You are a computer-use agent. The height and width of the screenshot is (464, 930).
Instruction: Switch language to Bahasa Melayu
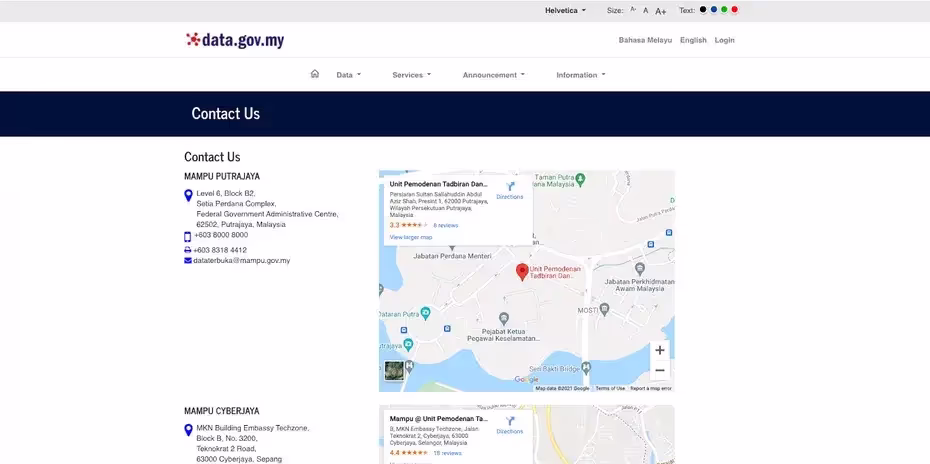coord(645,40)
